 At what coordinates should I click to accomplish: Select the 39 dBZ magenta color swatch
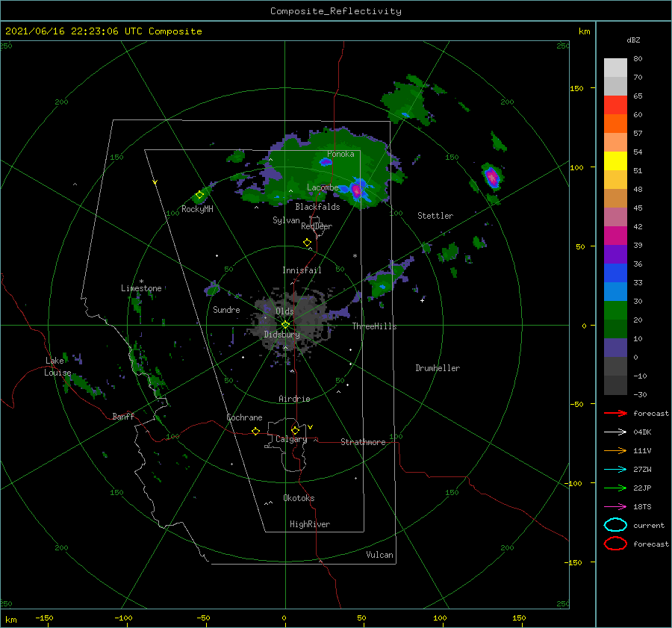click(x=615, y=236)
